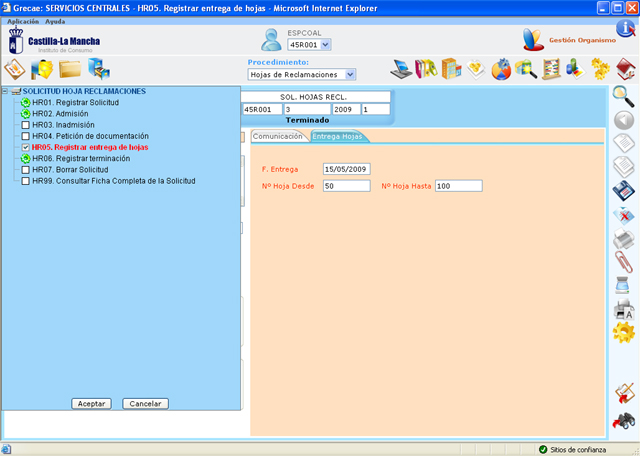Click the binoculars with red arrow icon
Image resolution: width=640 pixels, height=456 pixels.
[x=624, y=421]
